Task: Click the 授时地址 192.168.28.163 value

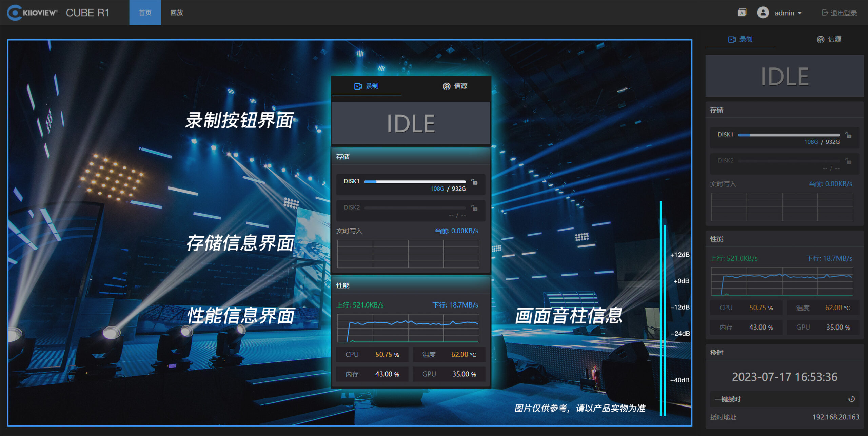Action: pyautogui.click(x=836, y=417)
